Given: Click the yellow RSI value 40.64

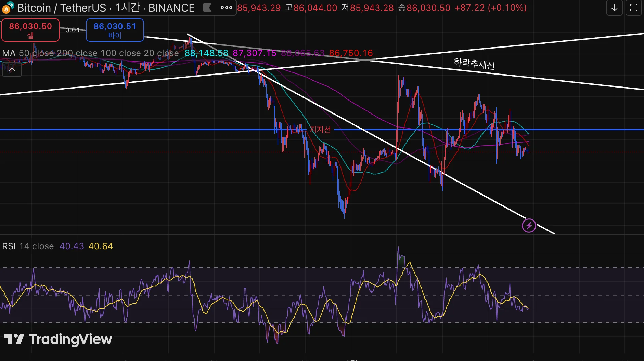Looking at the screenshot, I should click(x=101, y=246).
